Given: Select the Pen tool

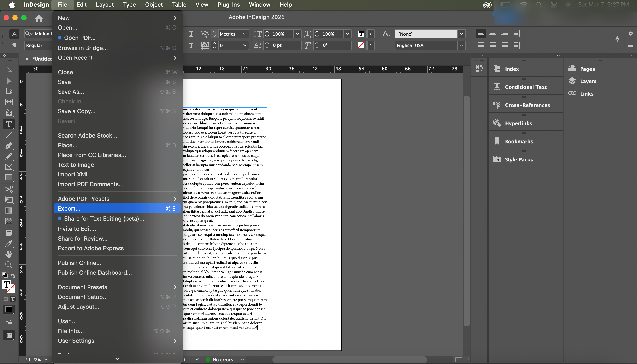Looking at the screenshot, I should coord(8,146).
